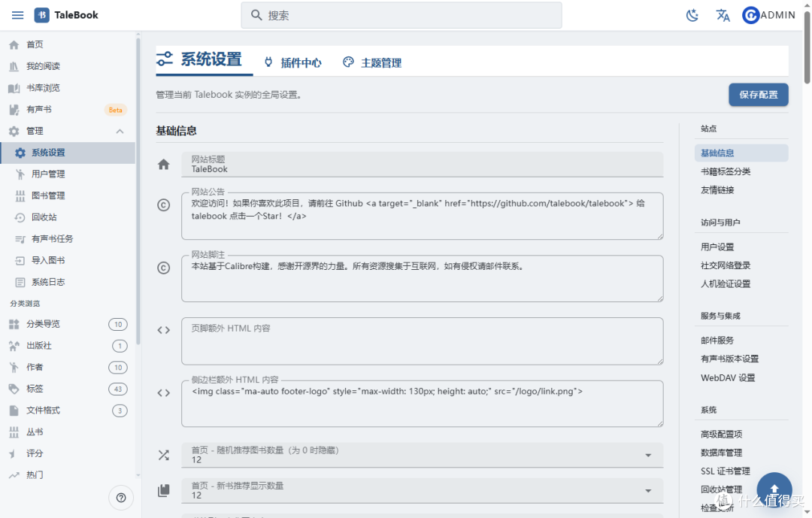Open the language translation icon
812x518 pixels.
pos(723,15)
